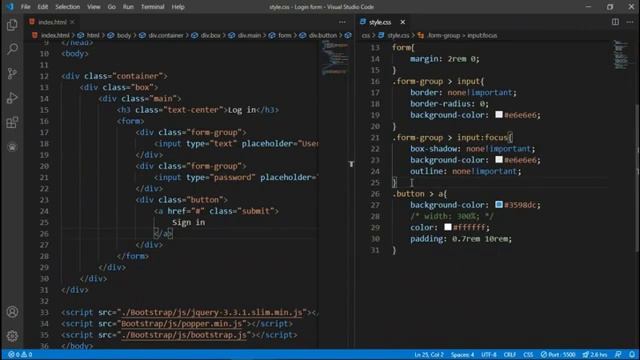Open the Edit menu
Image resolution: width=640 pixels, height=360 pixels.
tap(42, 7)
